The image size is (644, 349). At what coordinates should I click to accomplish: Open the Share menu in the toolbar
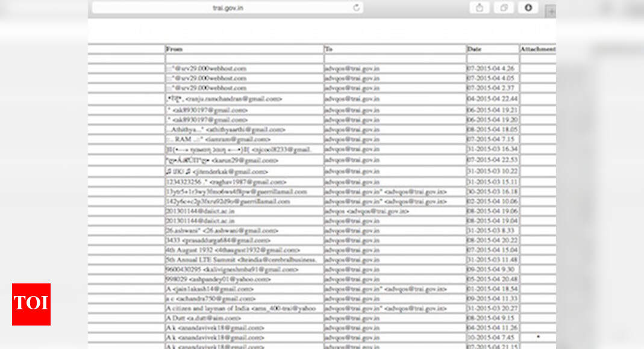pos(480,8)
